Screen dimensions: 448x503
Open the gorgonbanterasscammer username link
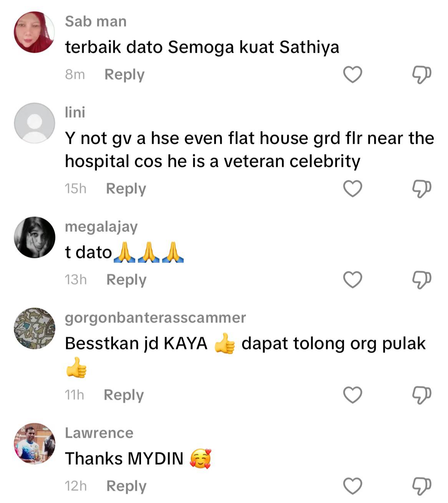[155, 318]
